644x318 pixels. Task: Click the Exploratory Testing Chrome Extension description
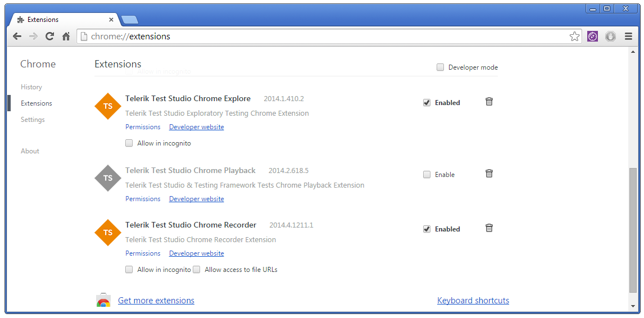pos(217,113)
